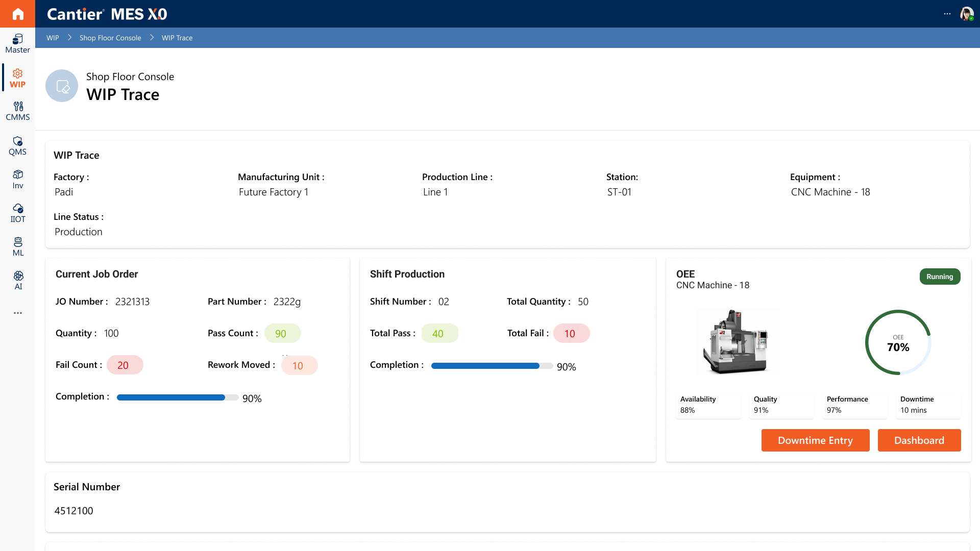Select the WIP module icon
This screenshot has width=980, height=551.
pyautogui.click(x=18, y=78)
